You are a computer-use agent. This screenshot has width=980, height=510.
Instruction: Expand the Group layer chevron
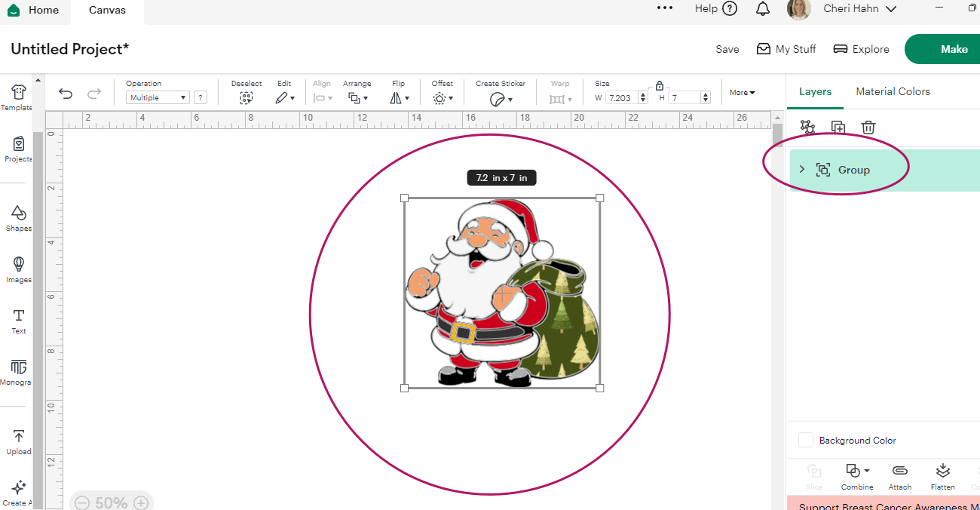pyautogui.click(x=801, y=170)
